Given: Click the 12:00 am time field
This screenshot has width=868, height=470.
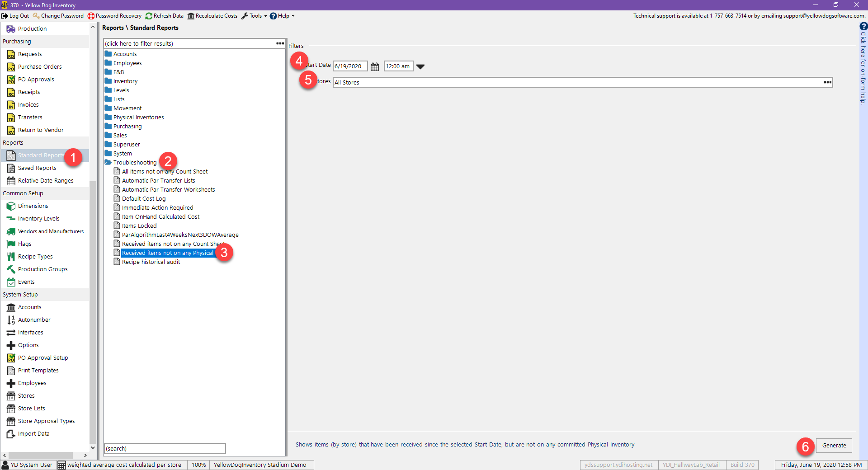Looking at the screenshot, I should click(398, 66).
